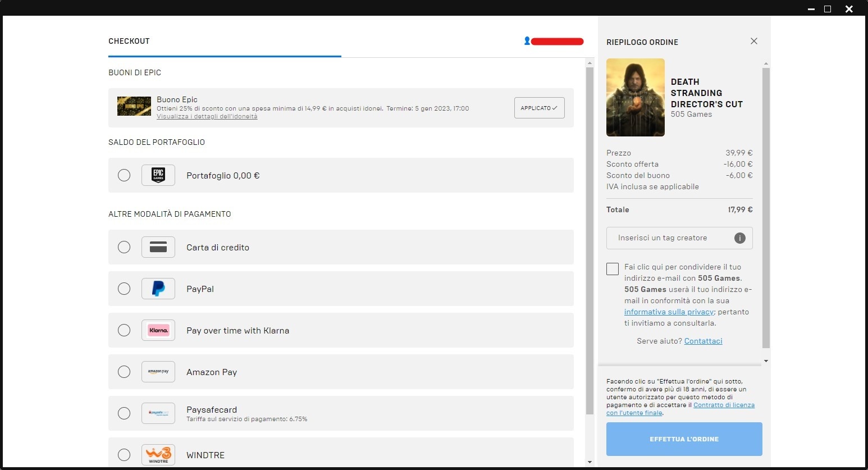
Task: Click the order summary scrollbar thumb
Action: (766, 208)
